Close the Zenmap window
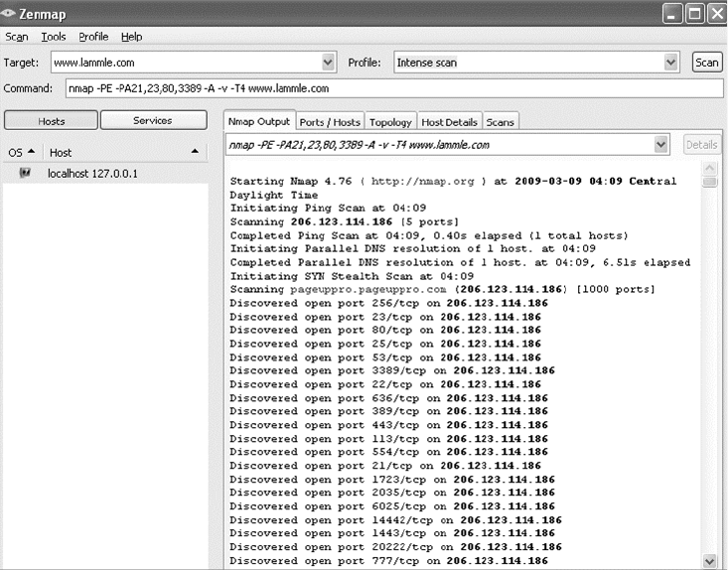This screenshot has height=570, width=728. pos(717,14)
